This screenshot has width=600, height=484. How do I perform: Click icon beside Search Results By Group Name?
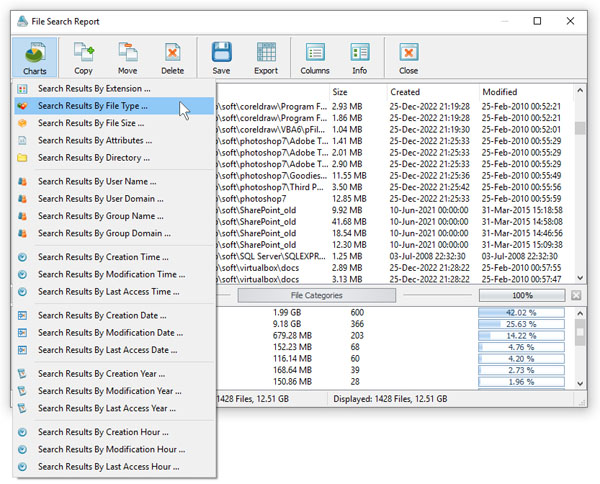(23, 216)
